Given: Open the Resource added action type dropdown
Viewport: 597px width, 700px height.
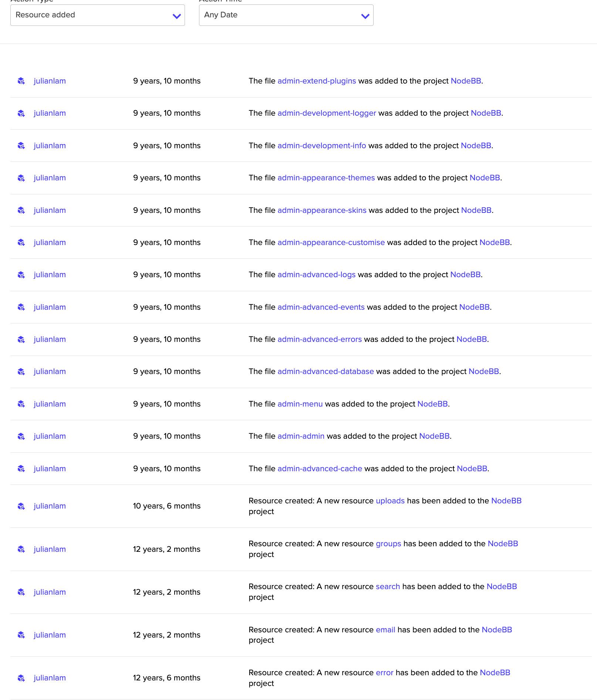Looking at the screenshot, I should [x=98, y=15].
